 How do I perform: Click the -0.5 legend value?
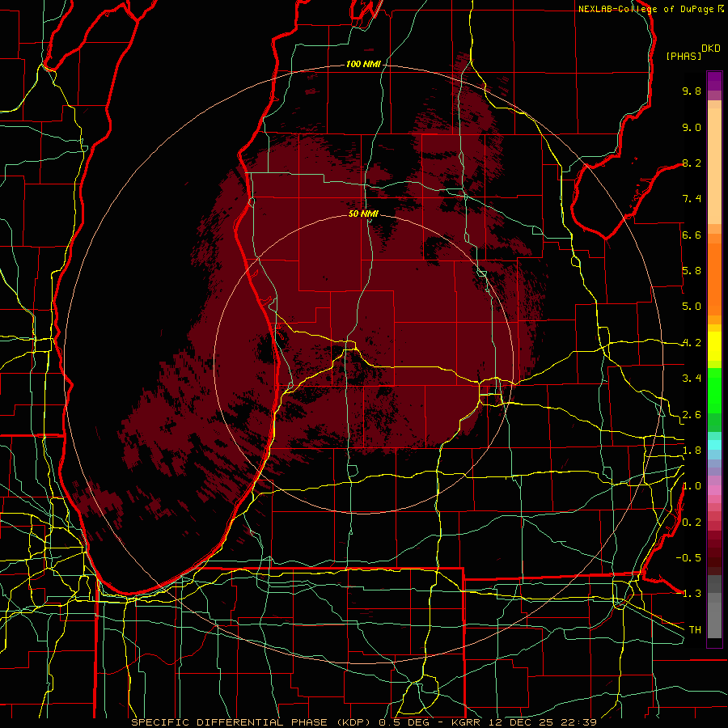(x=688, y=558)
